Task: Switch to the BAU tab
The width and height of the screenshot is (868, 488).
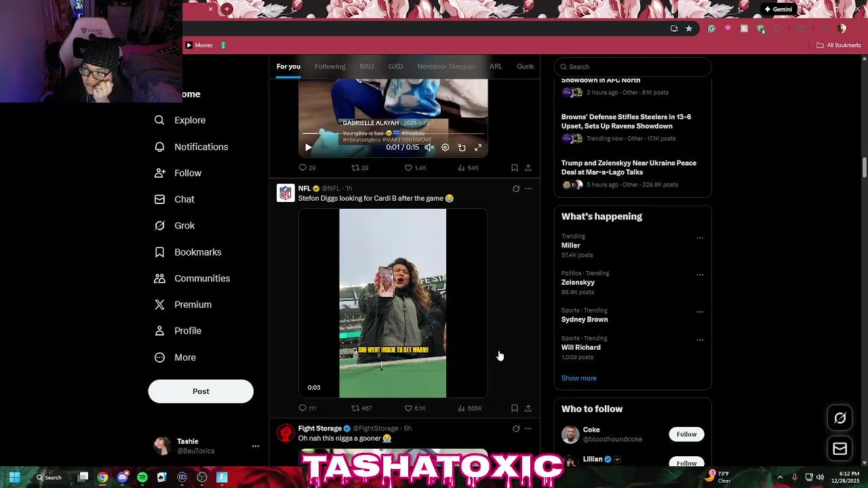Action: pos(367,66)
